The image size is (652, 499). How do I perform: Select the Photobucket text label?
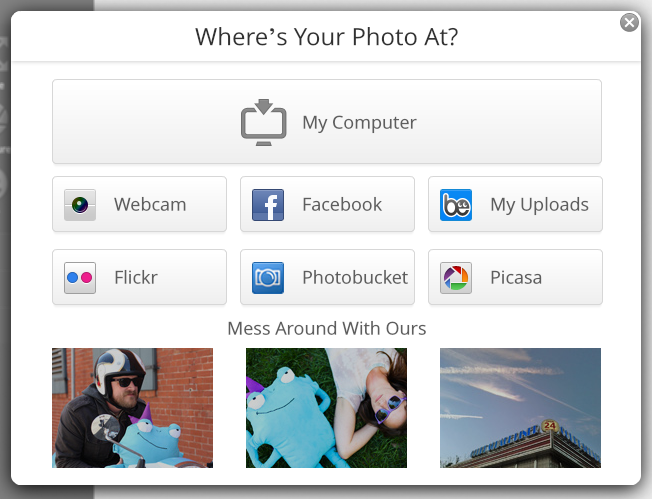pos(355,278)
